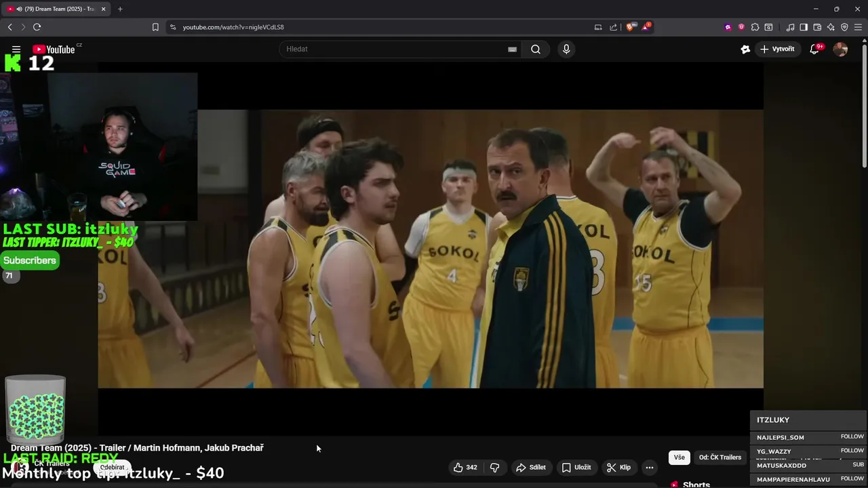Save video with Uložit button
This screenshot has height=488, width=868.
pyautogui.click(x=576, y=467)
